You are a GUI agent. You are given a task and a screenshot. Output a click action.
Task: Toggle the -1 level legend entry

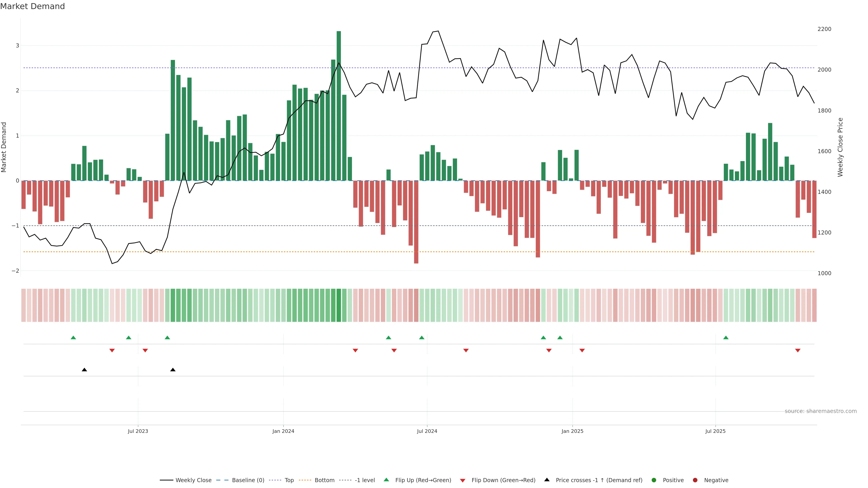[x=365, y=480]
